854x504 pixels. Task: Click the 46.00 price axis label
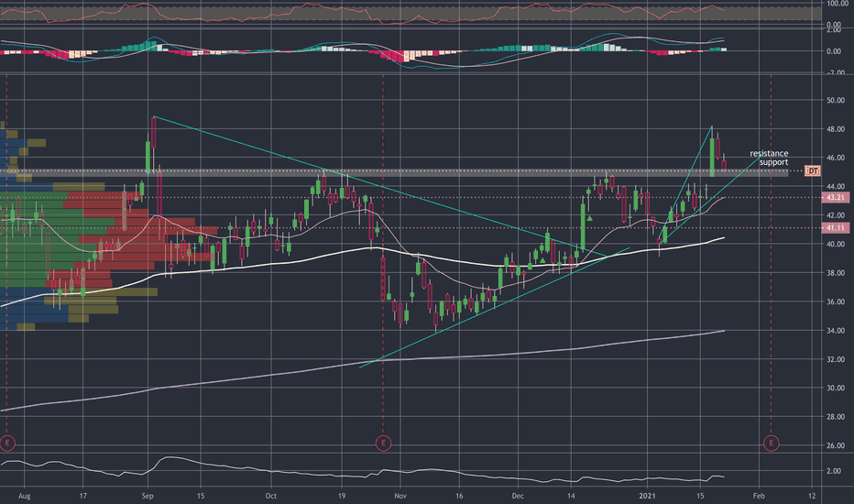click(835, 158)
